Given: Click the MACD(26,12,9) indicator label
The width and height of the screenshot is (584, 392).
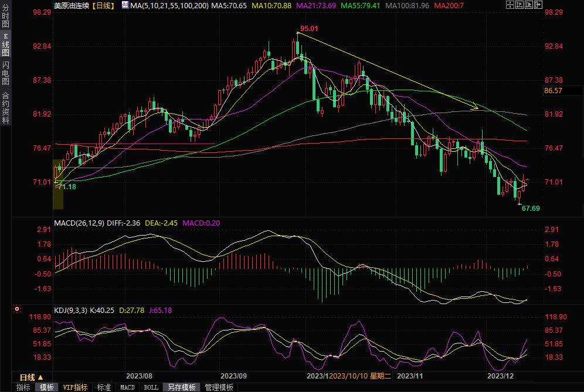Looking at the screenshot, I should [80, 223].
